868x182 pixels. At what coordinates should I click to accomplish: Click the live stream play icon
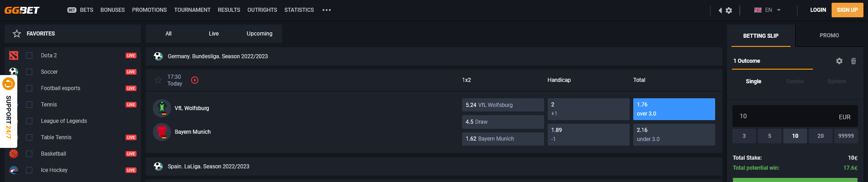(x=195, y=80)
